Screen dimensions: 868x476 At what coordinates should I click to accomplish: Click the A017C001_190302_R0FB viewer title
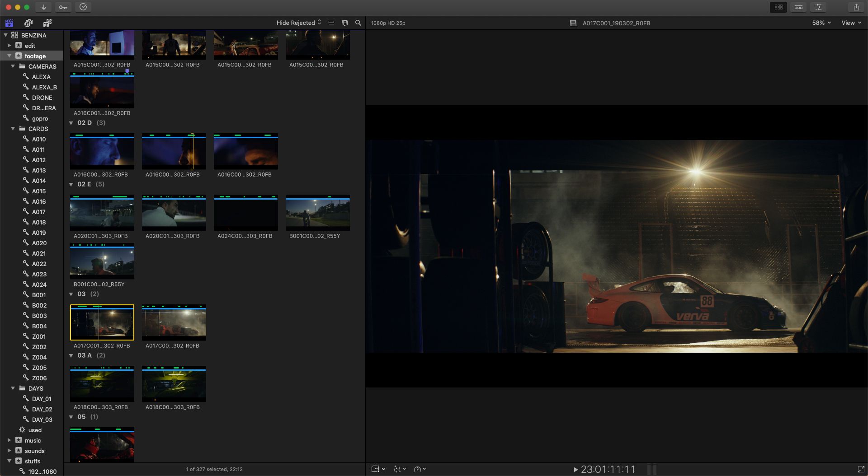(616, 23)
